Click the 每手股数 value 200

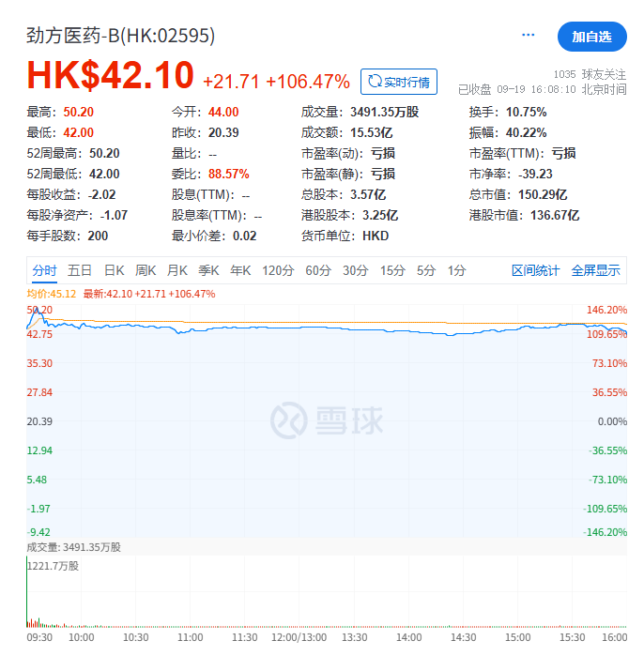click(x=98, y=236)
